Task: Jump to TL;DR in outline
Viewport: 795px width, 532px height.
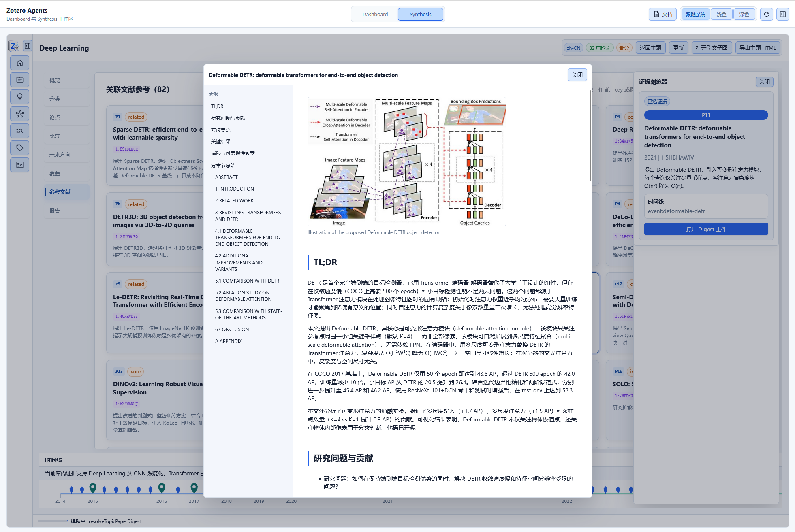Action: tap(217, 106)
